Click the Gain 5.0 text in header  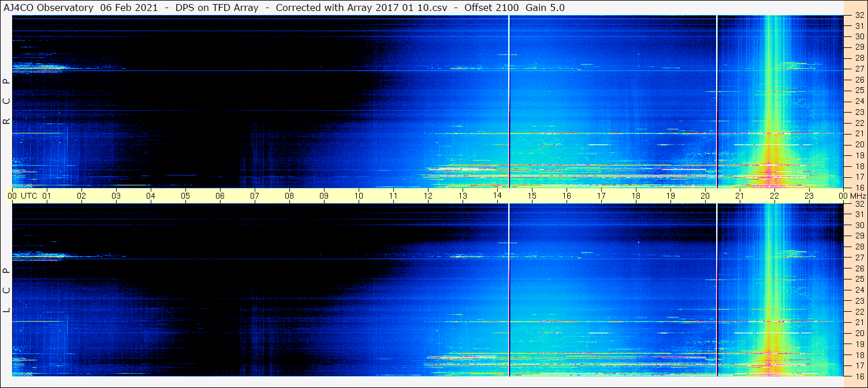click(545, 8)
